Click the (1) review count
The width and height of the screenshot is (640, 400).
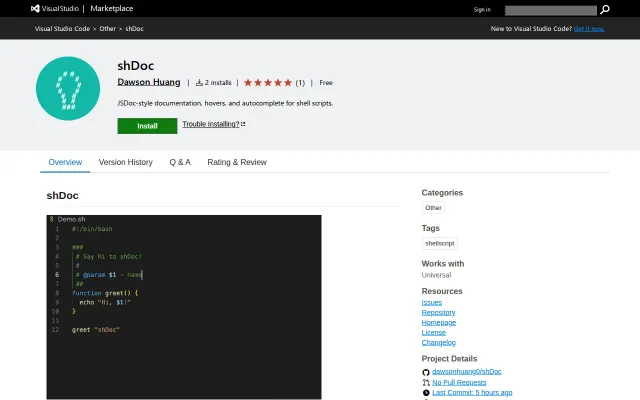click(x=300, y=83)
